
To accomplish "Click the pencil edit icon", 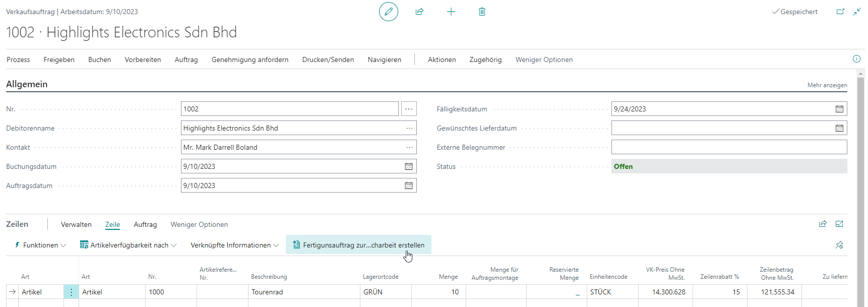I will click(389, 12).
